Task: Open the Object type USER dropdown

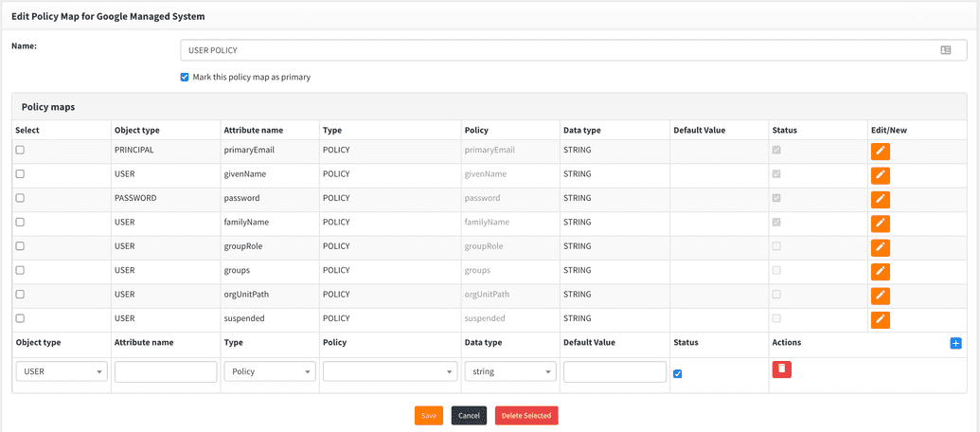Action: coord(62,372)
